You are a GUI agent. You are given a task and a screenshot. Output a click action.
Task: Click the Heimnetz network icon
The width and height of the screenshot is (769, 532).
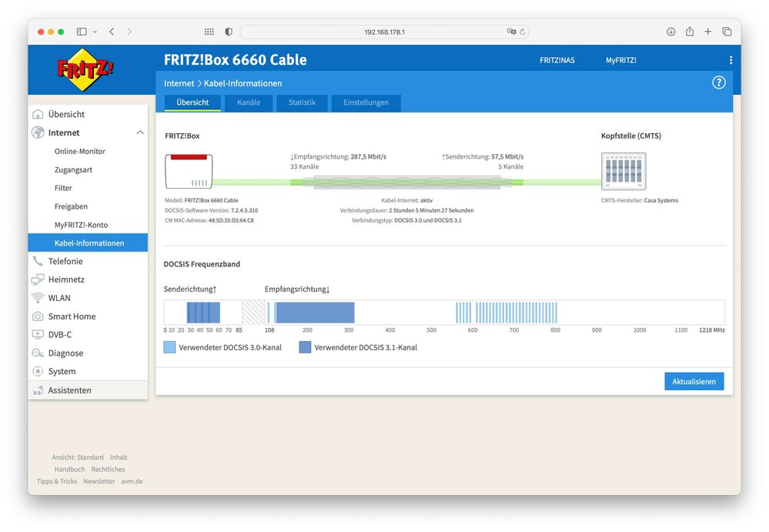coord(38,279)
